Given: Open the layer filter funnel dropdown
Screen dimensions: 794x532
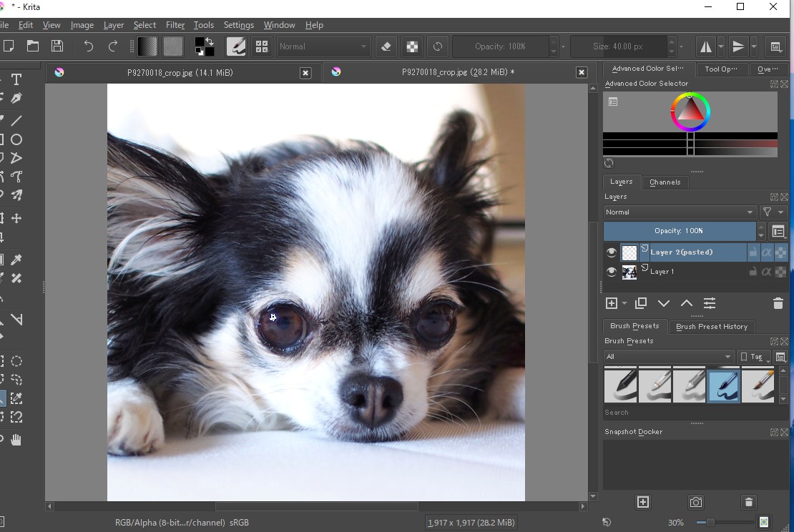Looking at the screenshot, I should pyautogui.click(x=773, y=212).
